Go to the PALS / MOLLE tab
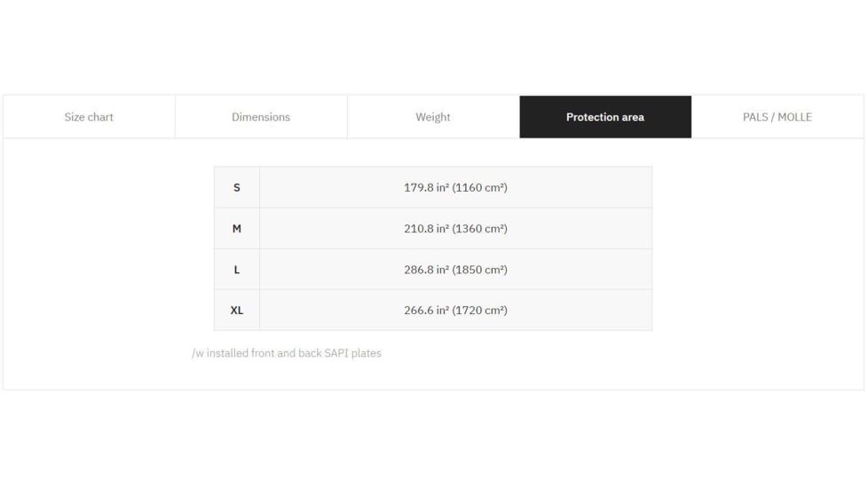The image size is (868, 488). tap(777, 117)
